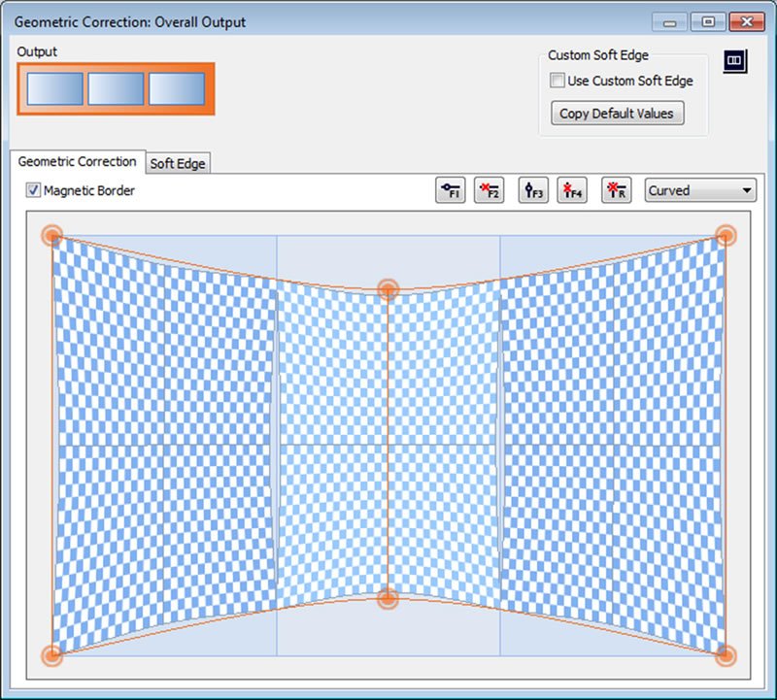Select the bottom center orange control point
This screenshot has height=700, width=777.
pos(388,598)
